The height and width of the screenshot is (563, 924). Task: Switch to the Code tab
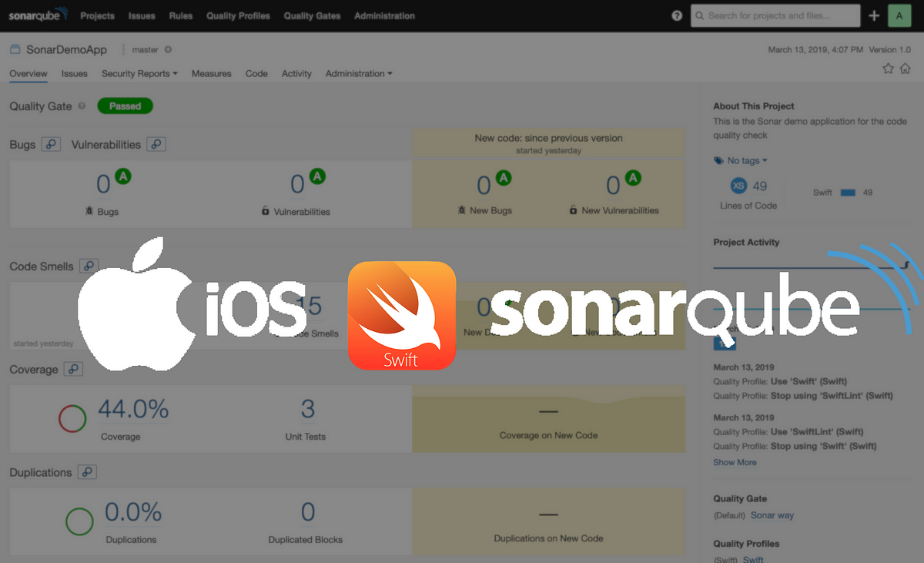tap(256, 74)
